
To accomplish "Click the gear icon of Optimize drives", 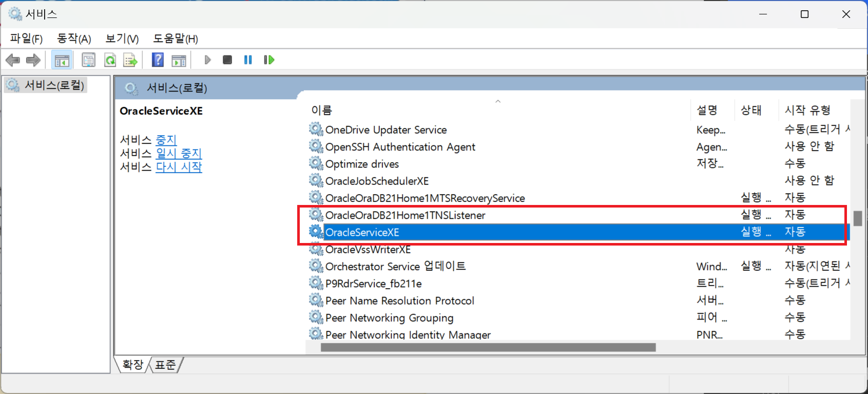I will (316, 163).
